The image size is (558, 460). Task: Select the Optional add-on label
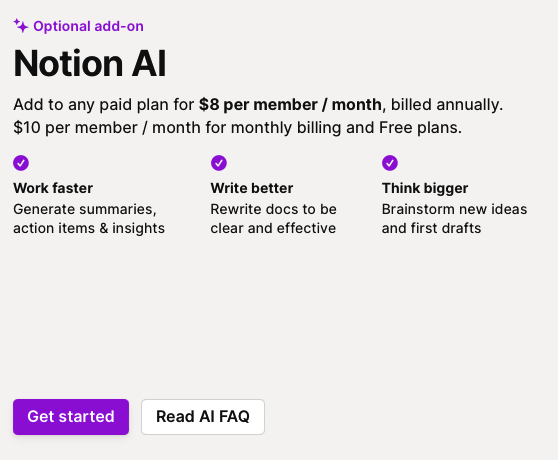[x=88, y=26]
